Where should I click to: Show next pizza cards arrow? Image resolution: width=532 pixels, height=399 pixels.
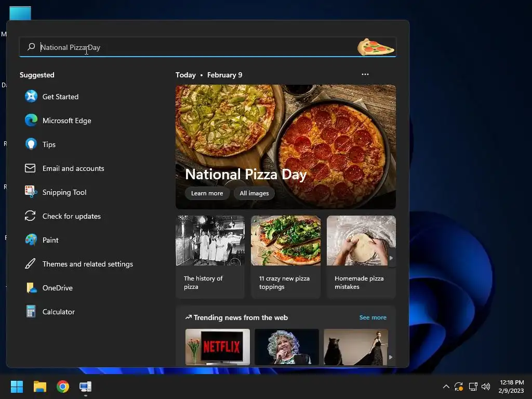[392, 258]
